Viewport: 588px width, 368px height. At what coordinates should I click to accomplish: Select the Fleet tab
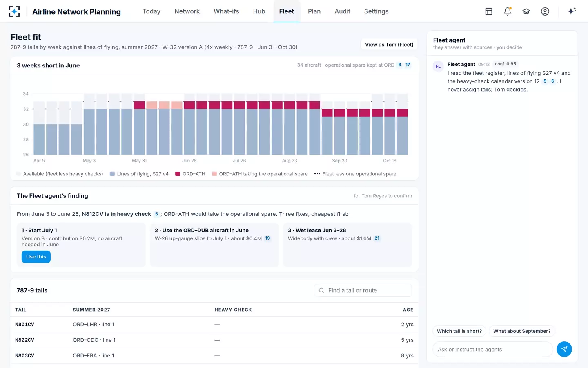click(x=287, y=11)
